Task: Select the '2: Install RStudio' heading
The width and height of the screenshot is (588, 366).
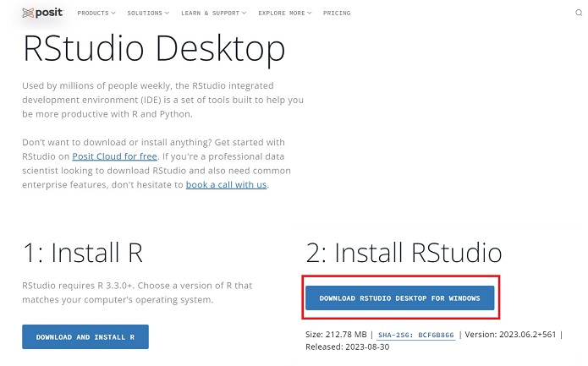Action: tap(404, 252)
